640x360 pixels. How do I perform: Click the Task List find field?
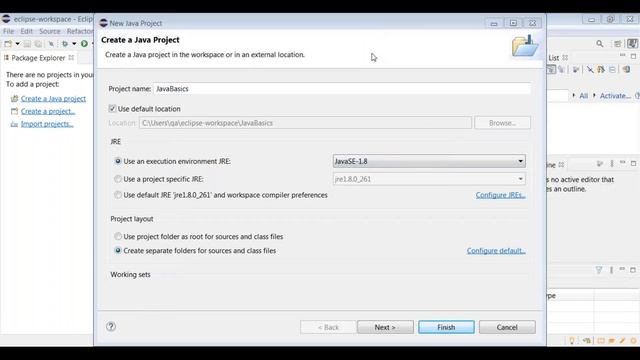tap(558, 96)
